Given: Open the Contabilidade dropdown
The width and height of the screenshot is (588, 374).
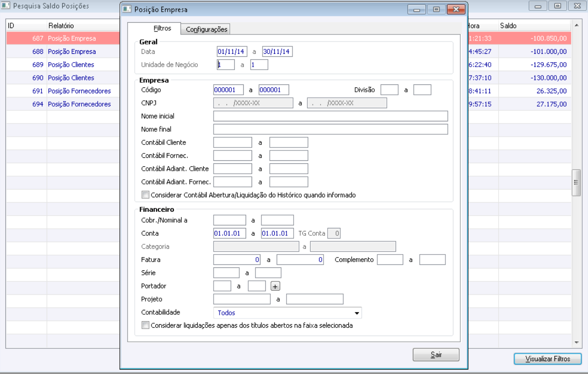Looking at the screenshot, I should click(x=287, y=313).
